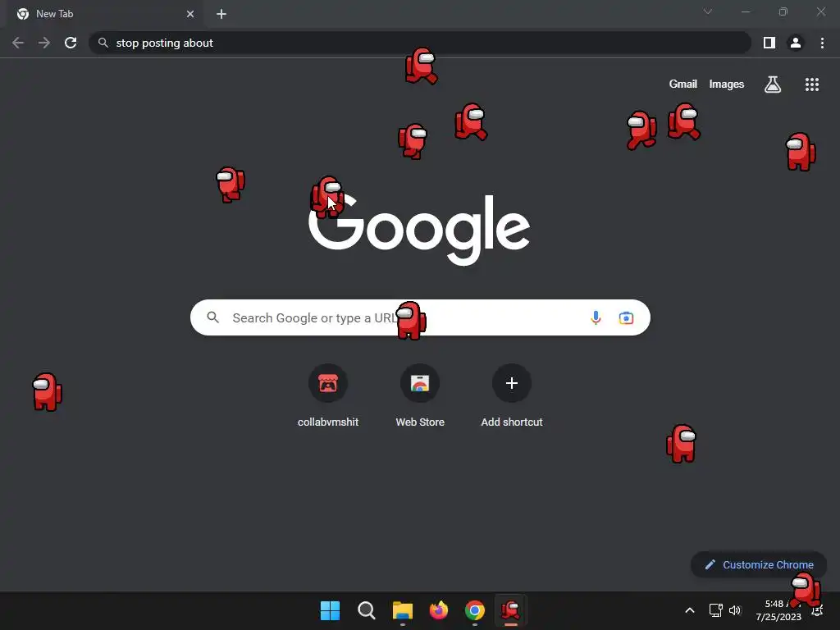Switch to Chrome in the taskbar

(x=475, y=610)
